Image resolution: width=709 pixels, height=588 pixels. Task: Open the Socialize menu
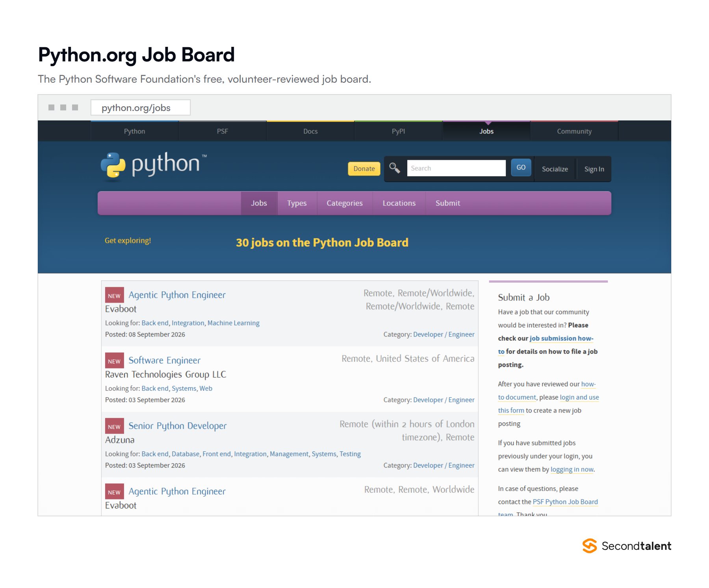555,169
